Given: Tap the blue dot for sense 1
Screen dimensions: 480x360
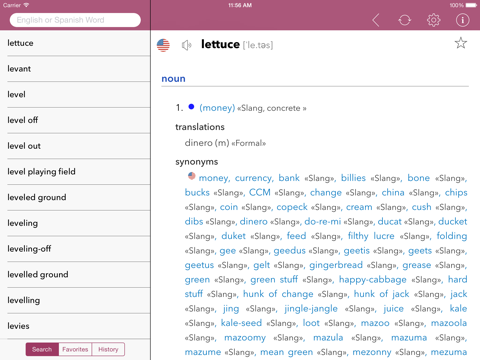Looking at the screenshot, I should 191,107.
